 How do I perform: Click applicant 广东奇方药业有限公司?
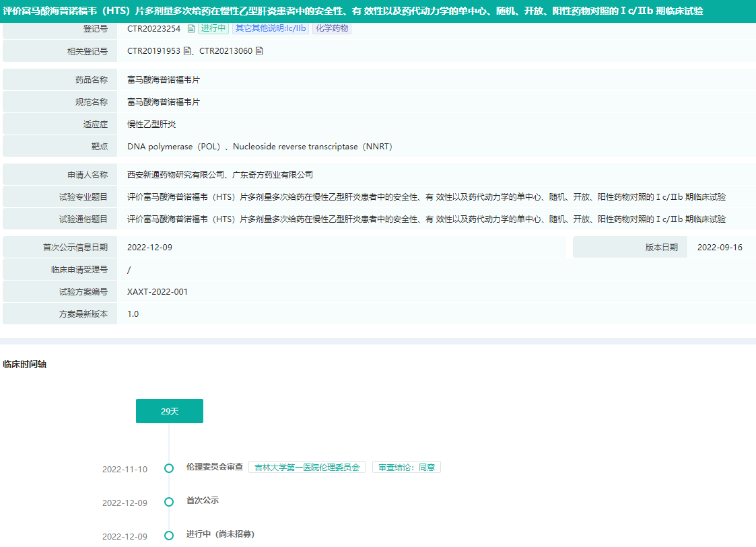tap(273, 175)
